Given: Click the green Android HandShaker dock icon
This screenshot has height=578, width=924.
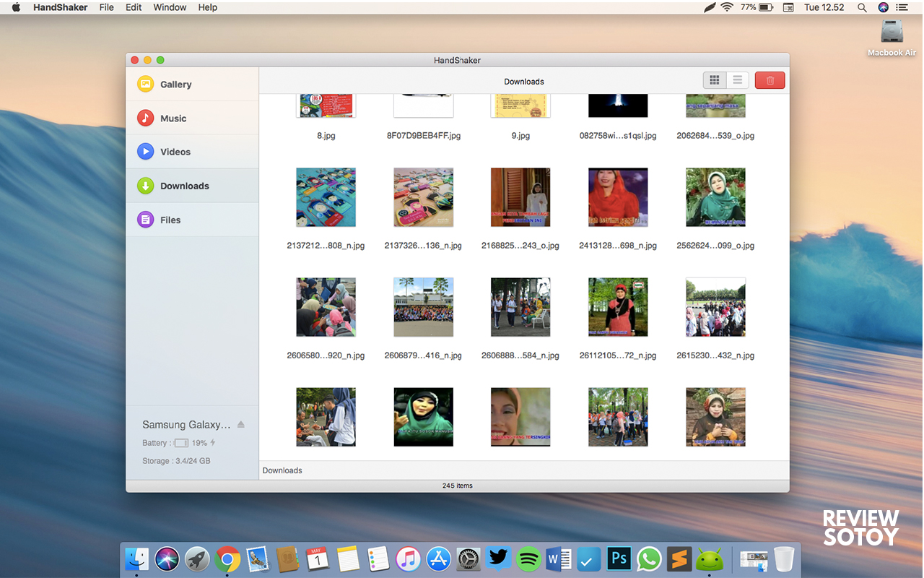Looking at the screenshot, I should coord(710,559).
